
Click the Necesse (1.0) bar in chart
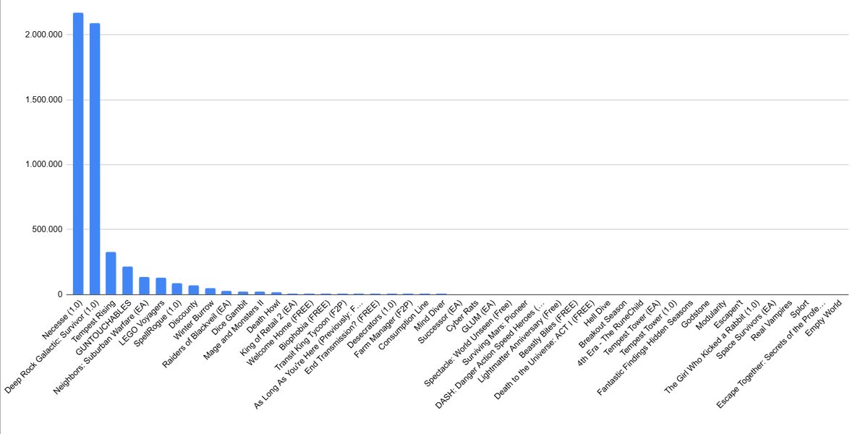point(78,153)
